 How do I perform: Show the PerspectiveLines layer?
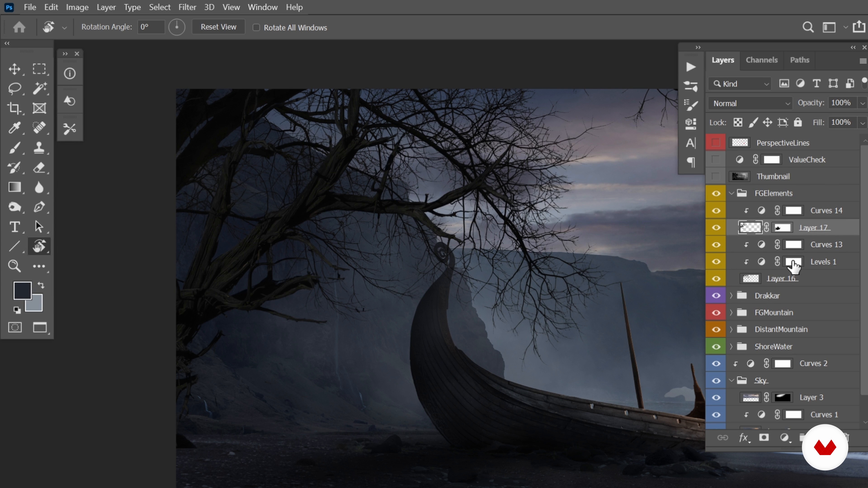[x=716, y=143]
